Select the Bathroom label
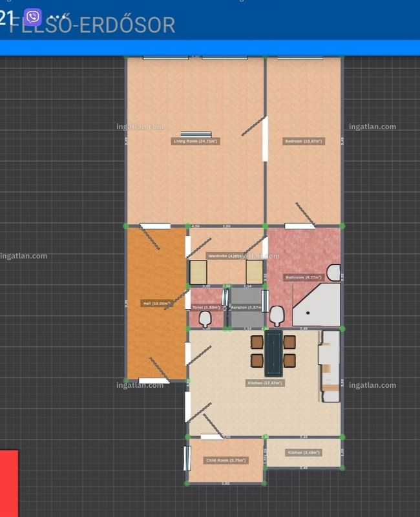 coord(304,277)
